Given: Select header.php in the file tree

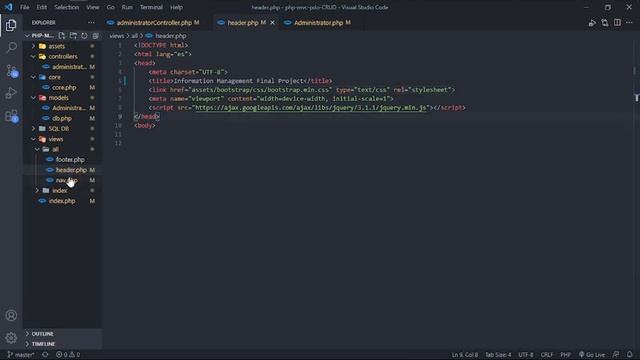Looking at the screenshot, I should 71,170.
